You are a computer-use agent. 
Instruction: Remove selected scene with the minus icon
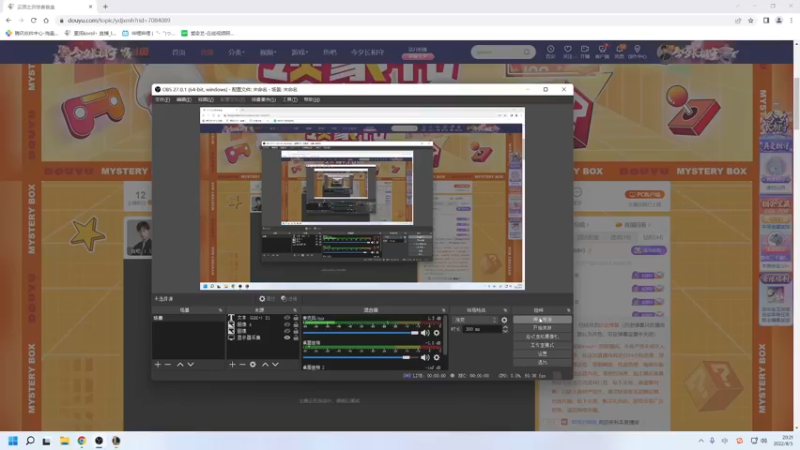coord(168,364)
